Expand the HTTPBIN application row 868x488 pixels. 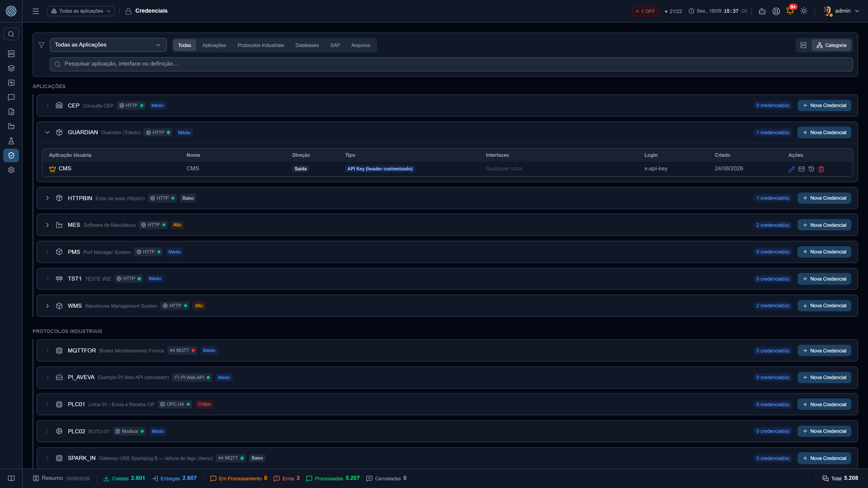(47, 198)
